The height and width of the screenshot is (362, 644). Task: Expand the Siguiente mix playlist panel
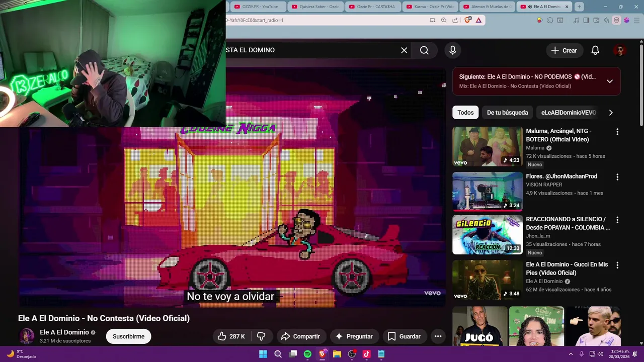[610, 81]
